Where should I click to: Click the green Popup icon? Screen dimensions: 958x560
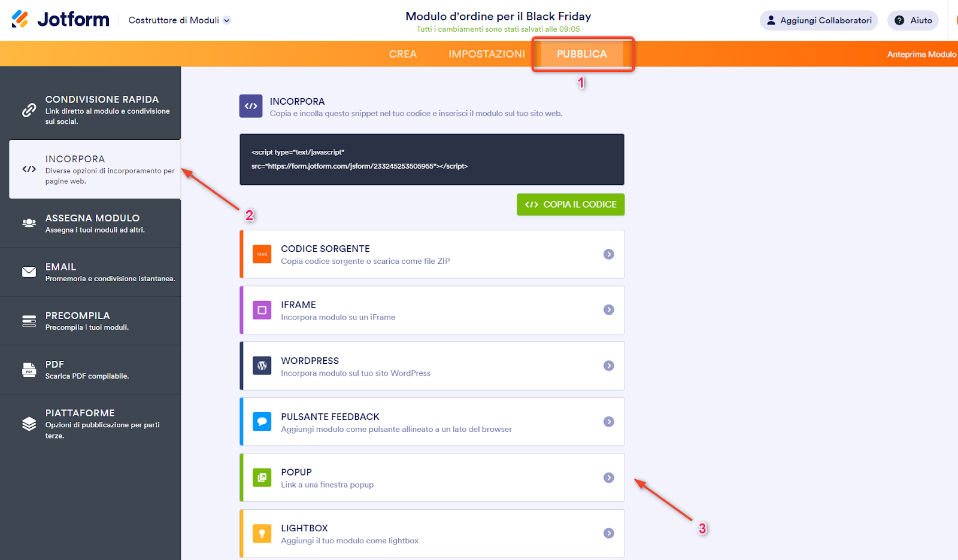pos(262,477)
